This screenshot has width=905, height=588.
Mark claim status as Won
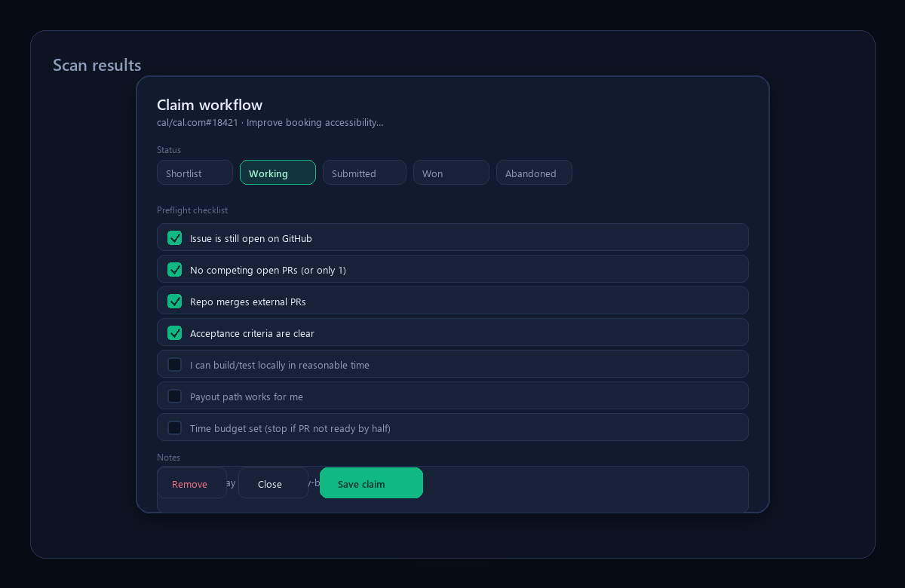451,173
